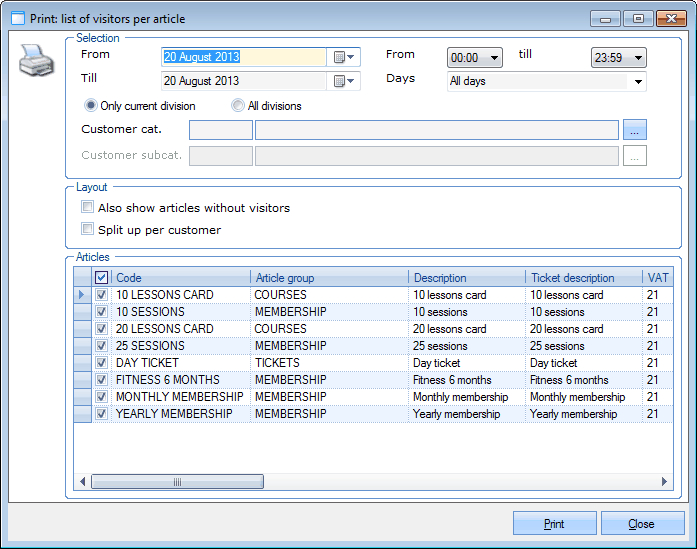Open calendar picker for From date
Image resolution: width=697 pixels, height=549 pixels.
coord(343,57)
